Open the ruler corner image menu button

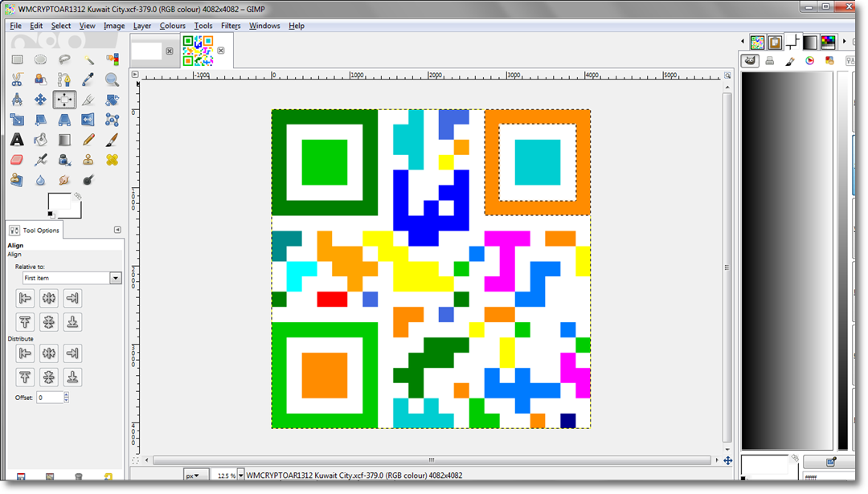(x=135, y=74)
